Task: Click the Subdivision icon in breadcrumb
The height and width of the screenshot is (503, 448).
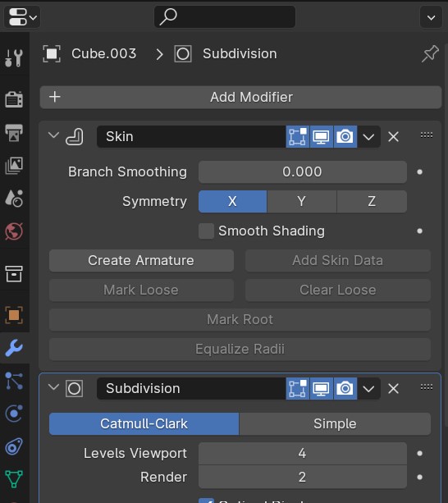Action: point(183,53)
